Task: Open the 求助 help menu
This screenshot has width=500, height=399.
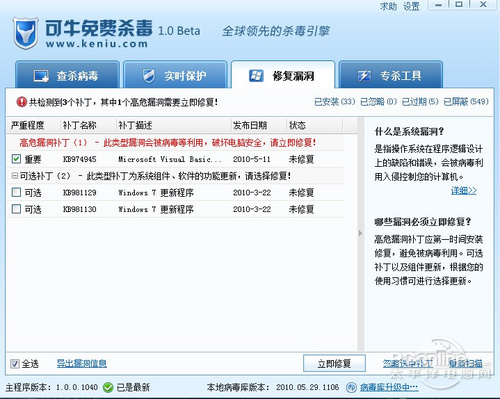Action: coord(388,6)
